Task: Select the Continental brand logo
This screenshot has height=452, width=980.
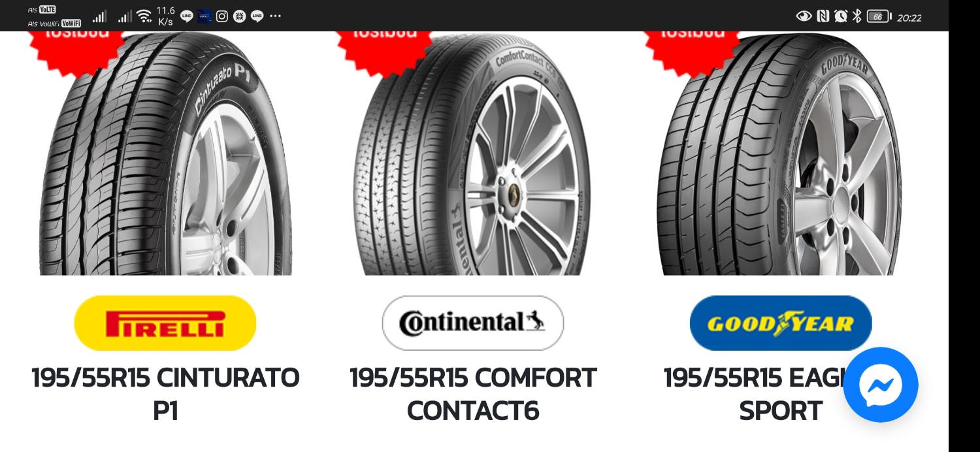Action: tap(473, 323)
